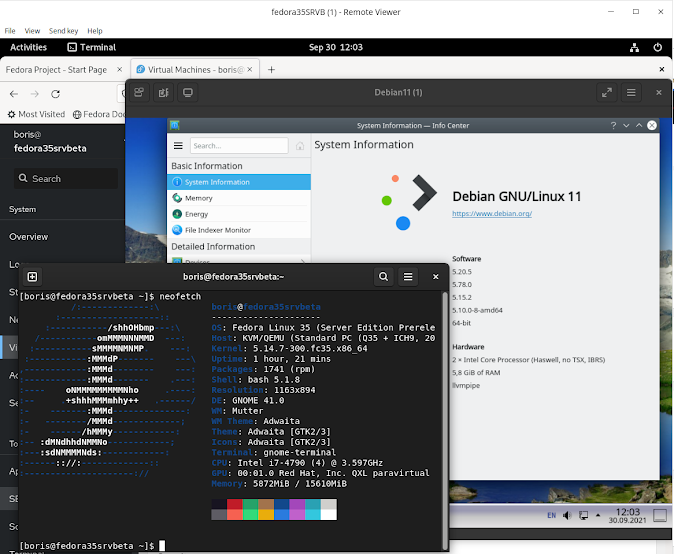Click the show desktop icon in KDE panel
This screenshot has height=554, width=674.
point(660,515)
